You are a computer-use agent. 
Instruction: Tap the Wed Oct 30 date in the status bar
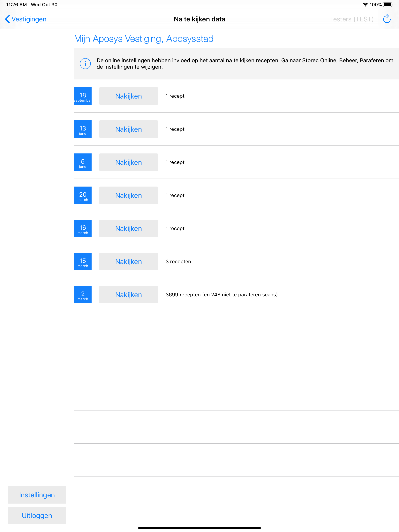tap(44, 4)
